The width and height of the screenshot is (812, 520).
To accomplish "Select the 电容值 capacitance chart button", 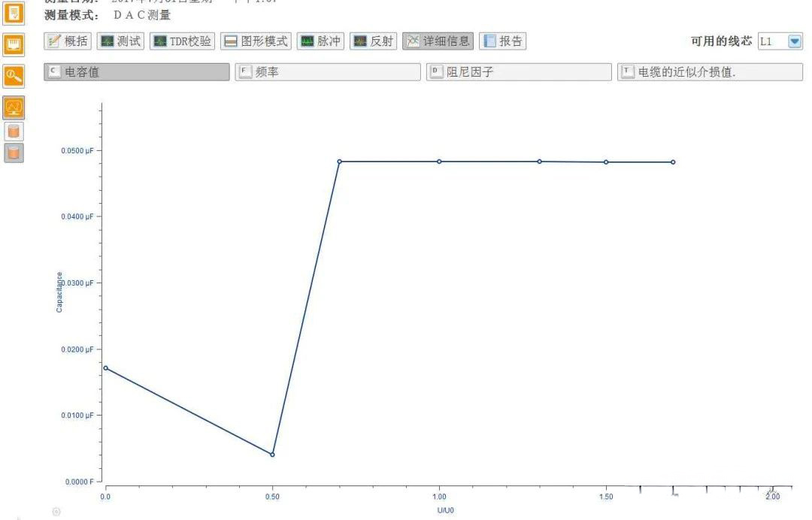I will coord(136,72).
